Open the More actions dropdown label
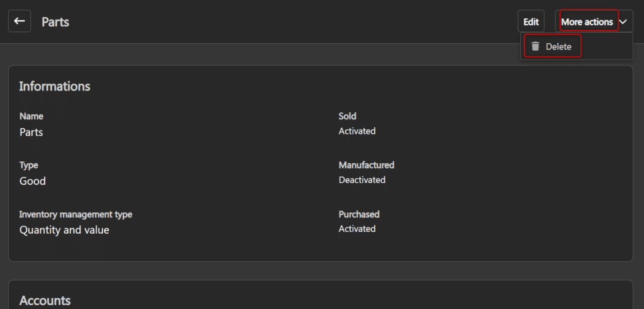 (587, 22)
